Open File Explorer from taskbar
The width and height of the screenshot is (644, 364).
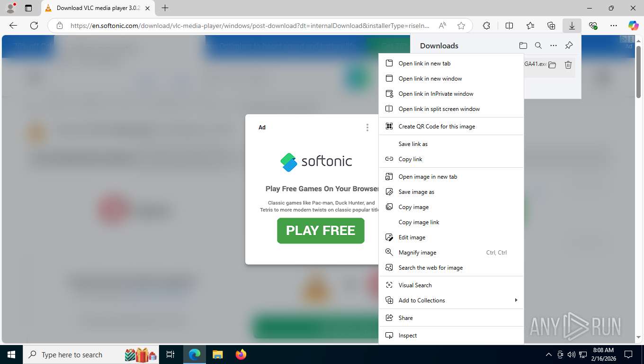click(x=217, y=355)
